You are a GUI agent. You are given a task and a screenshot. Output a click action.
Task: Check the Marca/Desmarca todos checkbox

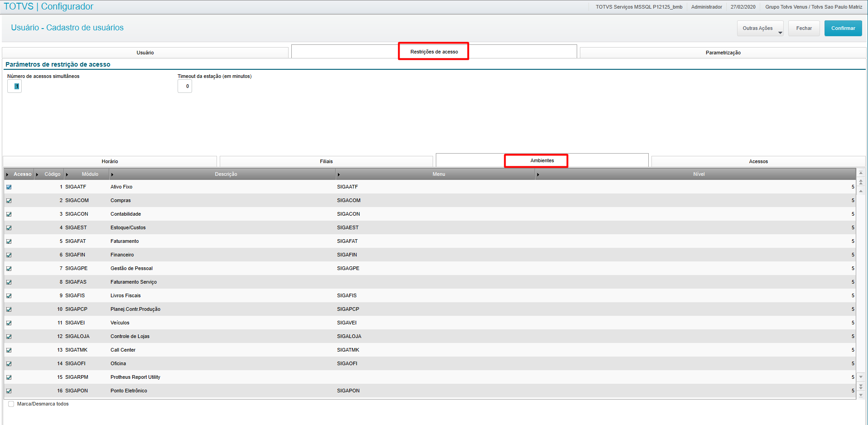(11, 404)
